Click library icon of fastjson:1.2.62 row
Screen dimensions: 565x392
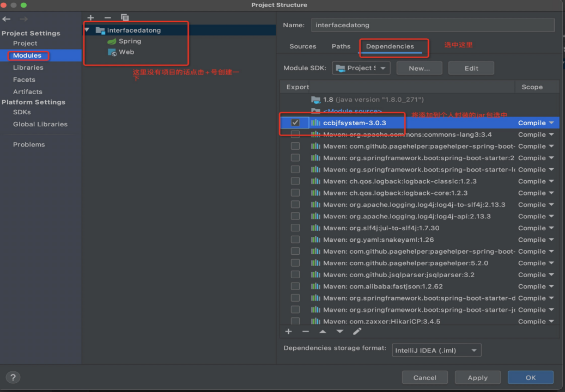click(315, 286)
